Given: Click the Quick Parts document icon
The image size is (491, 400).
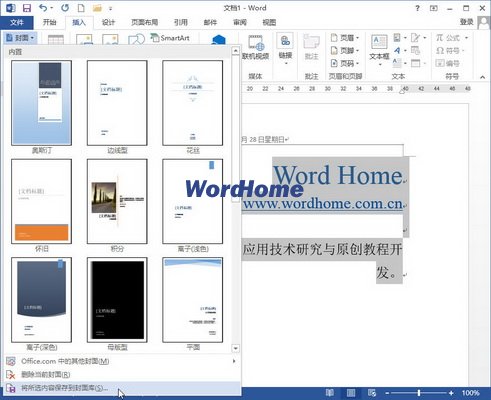Looking at the screenshot, I should (397, 38).
